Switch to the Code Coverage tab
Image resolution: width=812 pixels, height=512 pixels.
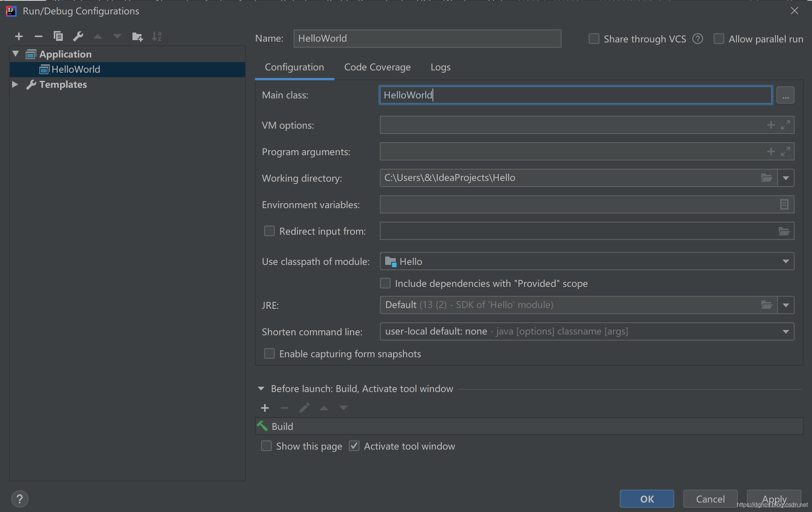(377, 67)
